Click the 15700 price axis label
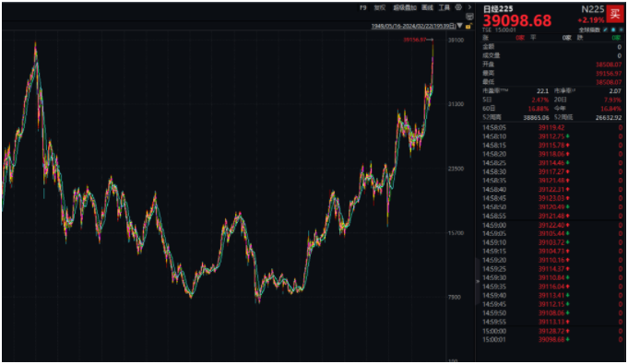The height and width of the screenshot is (364, 628). [x=456, y=233]
